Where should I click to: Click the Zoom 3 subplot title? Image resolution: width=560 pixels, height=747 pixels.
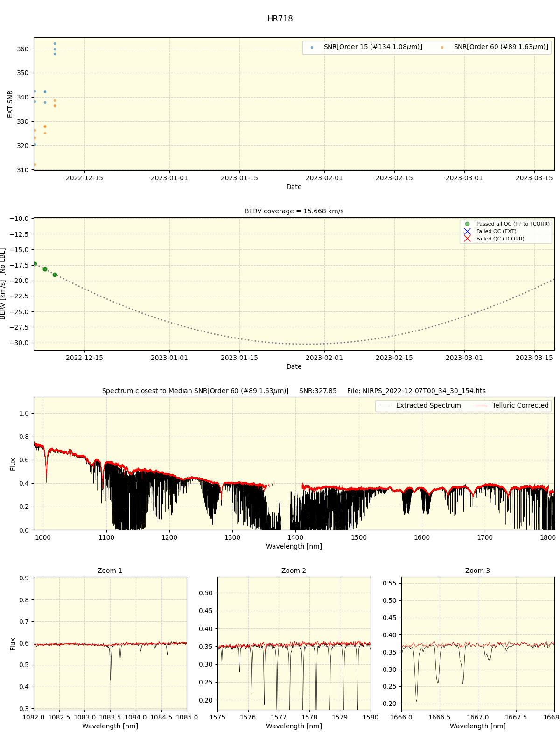coord(478,571)
